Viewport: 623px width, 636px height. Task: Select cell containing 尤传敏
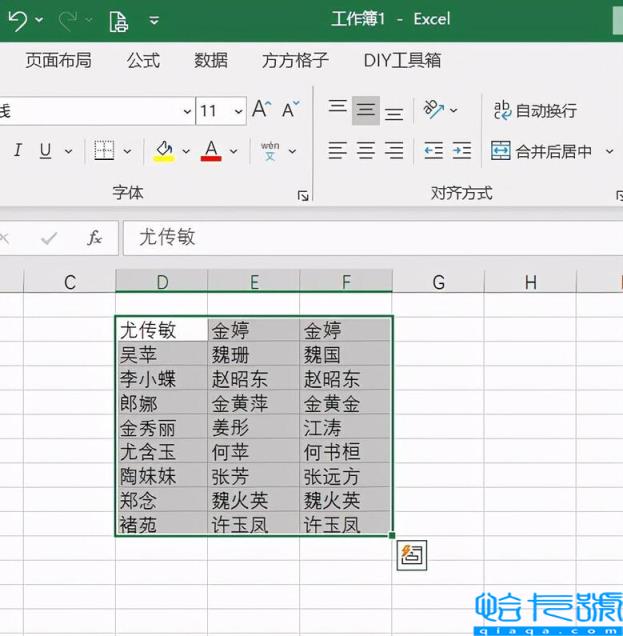(x=162, y=329)
